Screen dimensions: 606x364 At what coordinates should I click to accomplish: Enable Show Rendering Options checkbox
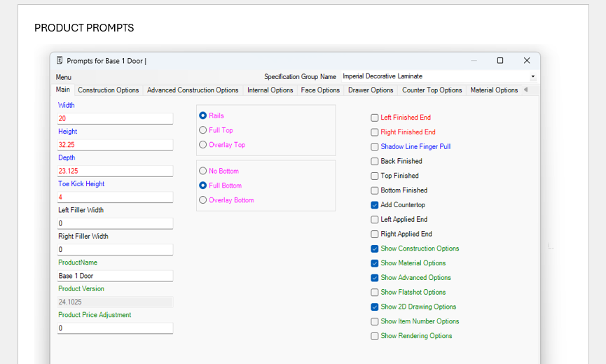[375, 336]
